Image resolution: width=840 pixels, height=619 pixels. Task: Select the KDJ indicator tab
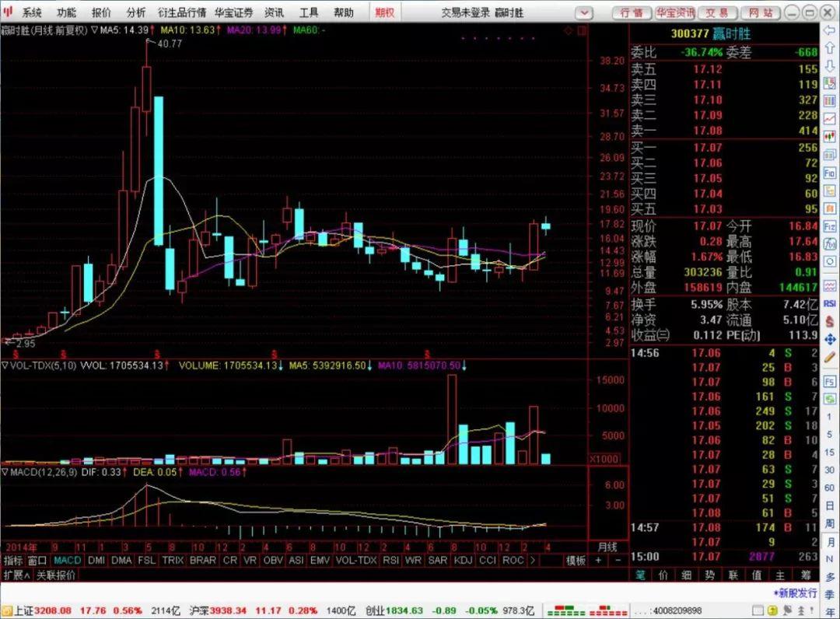coord(463,561)
